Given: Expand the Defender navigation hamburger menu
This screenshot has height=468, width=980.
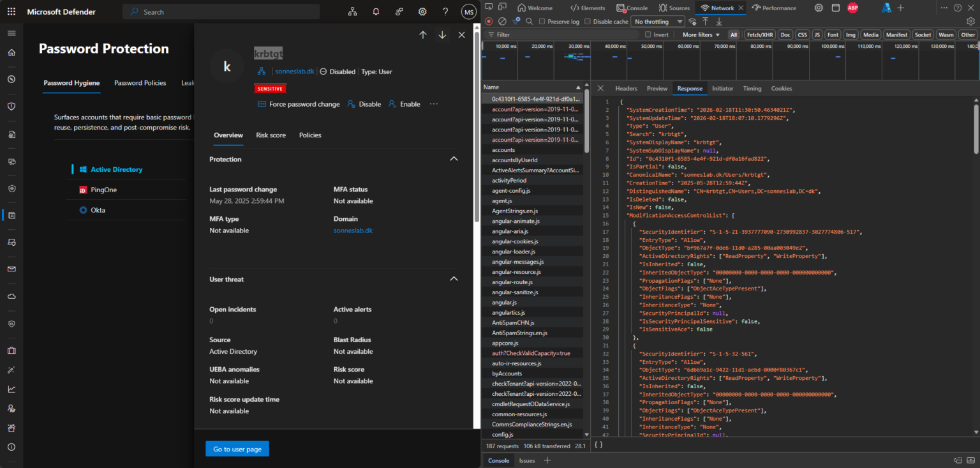Looking at the screenshot, I should pos(11,33).
